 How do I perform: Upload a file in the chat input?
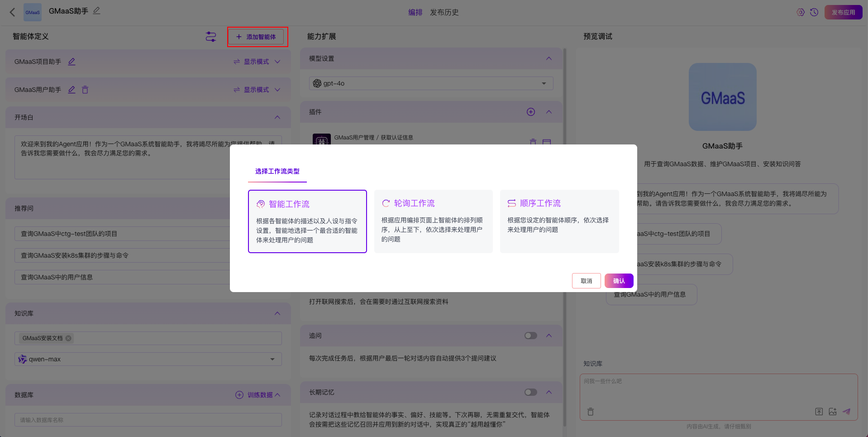point(819,412)
